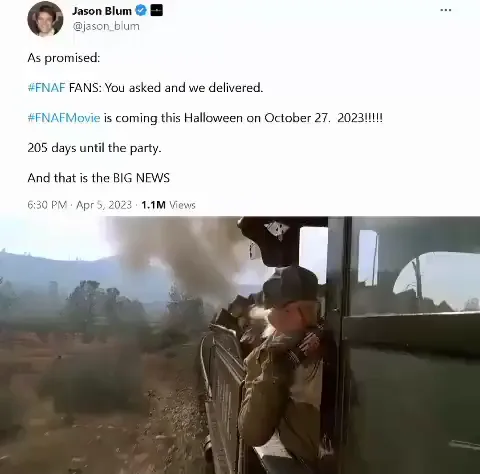
Task: Click the "As promised:" tweet text
Action: pos(64,58)
